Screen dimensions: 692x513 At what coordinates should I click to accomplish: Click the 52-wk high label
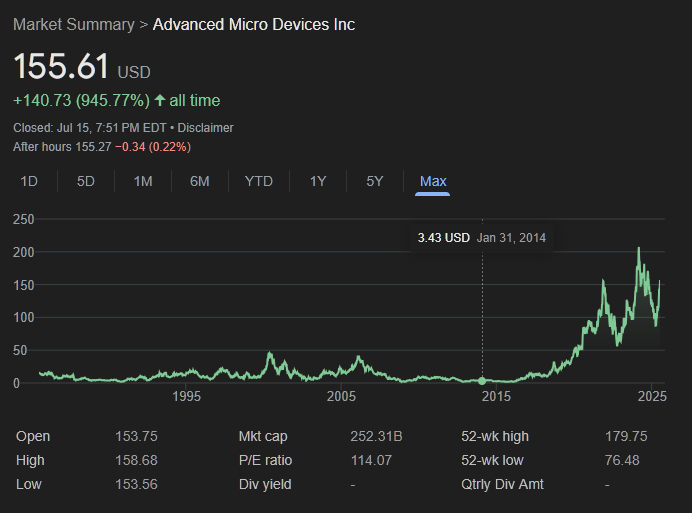495,436
